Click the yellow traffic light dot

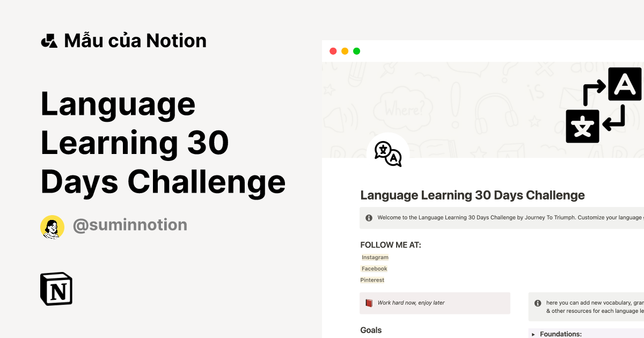coord(345,51)
